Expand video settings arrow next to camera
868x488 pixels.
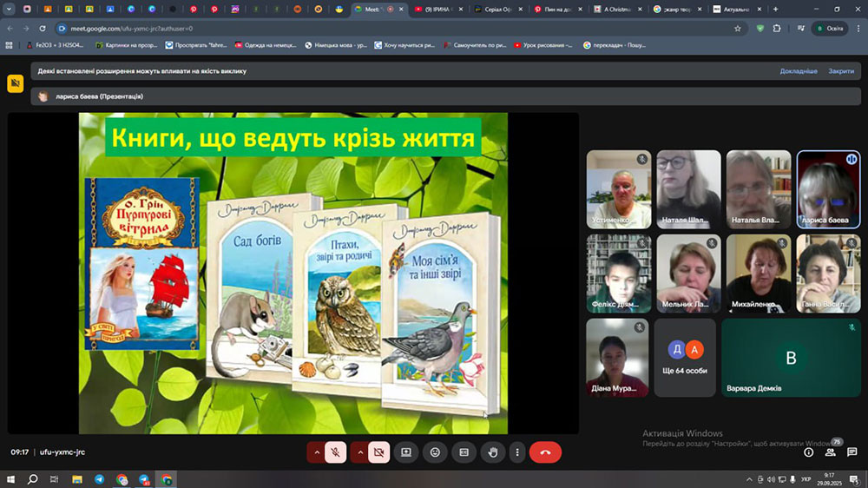[x=360, y=452]
